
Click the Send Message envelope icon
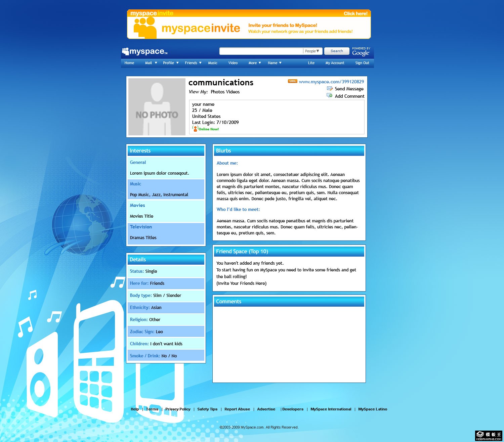pyautogui.click(x=330, y=89)
